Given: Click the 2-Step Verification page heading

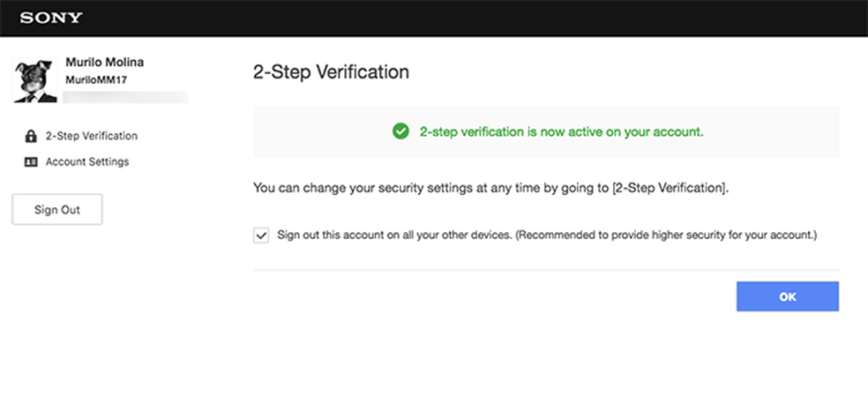Looking at the screenshot, I should pos(331,72).
